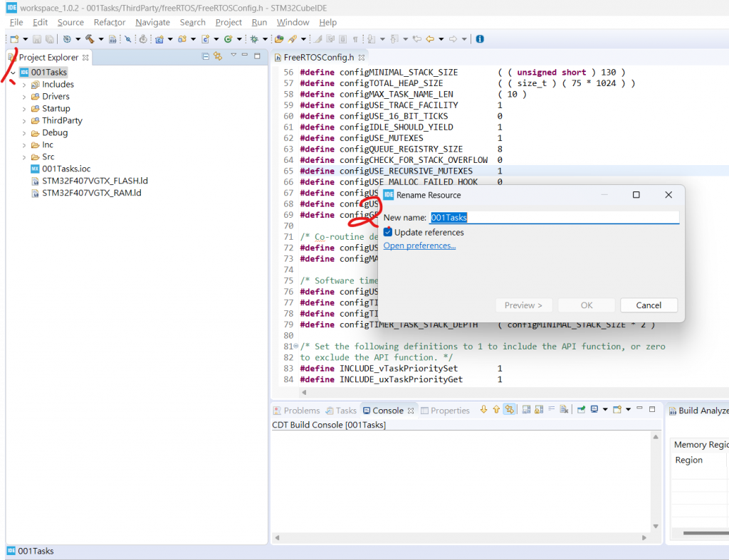The width and height of the screenshot is (729, 560).
Task: Open the Refactor menu
Action: pyautogui.click(x=109, y=22)
